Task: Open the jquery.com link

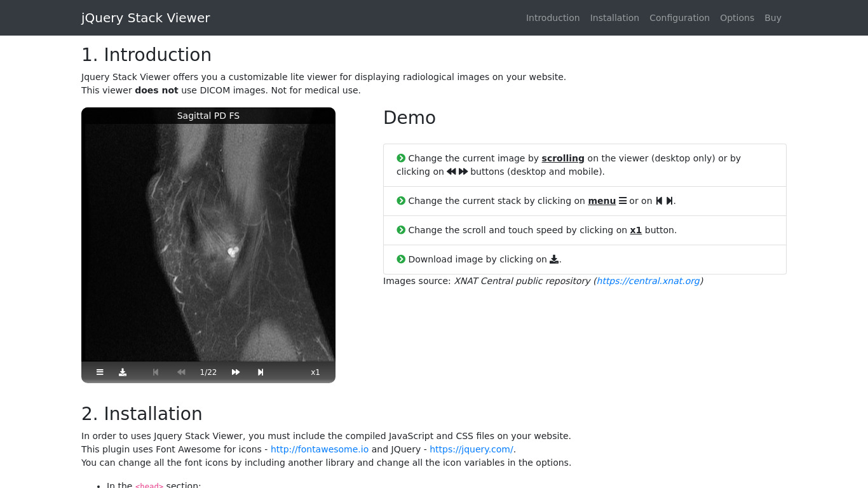Action: (x=471, y=449)
